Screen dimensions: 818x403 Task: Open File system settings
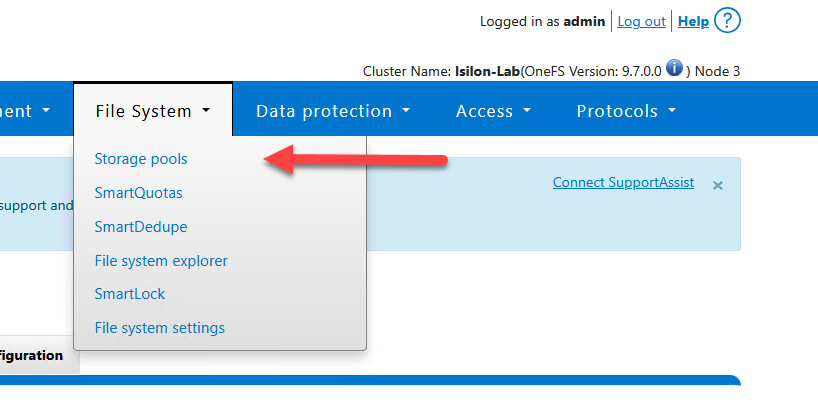pos(160,328)
